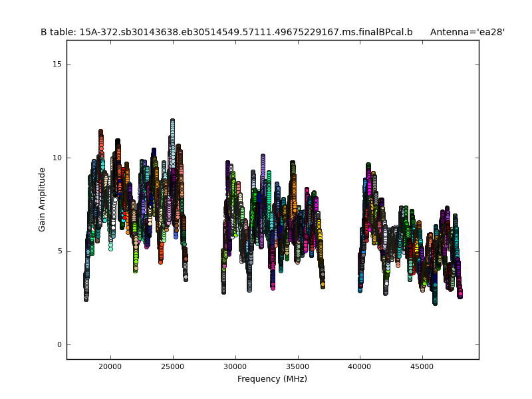Click the orange data peak near 19000 MHz
This screenshot has height=399, width=532.
pyautogui.click(x=100, y=133)
